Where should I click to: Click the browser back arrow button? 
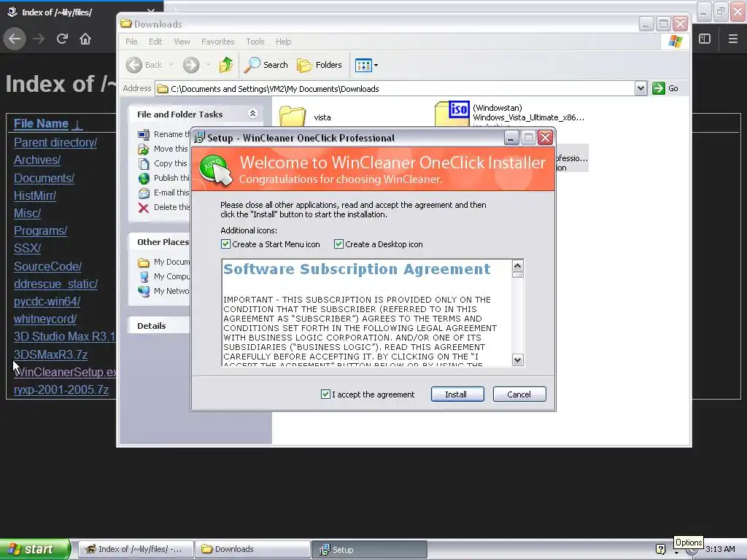click(15, 39)
